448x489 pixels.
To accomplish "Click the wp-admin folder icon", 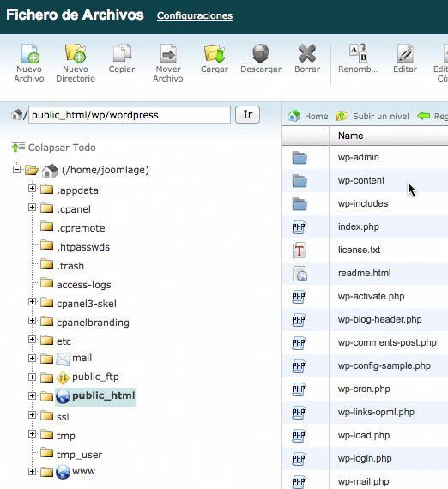I will point(300,158).
